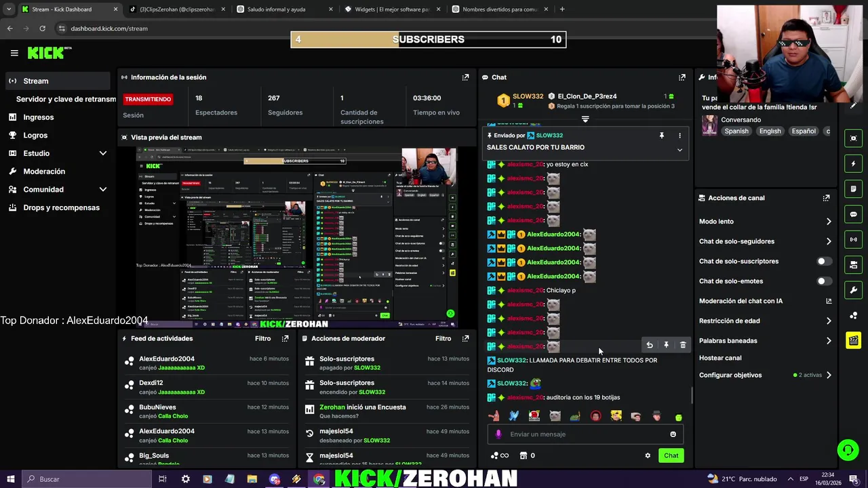Click the notes page icon in right sidebar
Image resolution: width=868 pixels, height=488 pixels.
coord(853,188)
